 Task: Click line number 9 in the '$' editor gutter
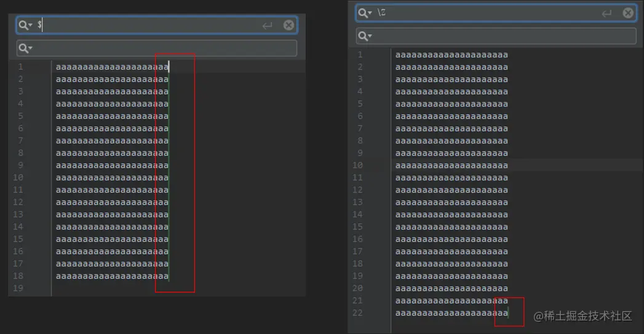click(x=20, y=165)
